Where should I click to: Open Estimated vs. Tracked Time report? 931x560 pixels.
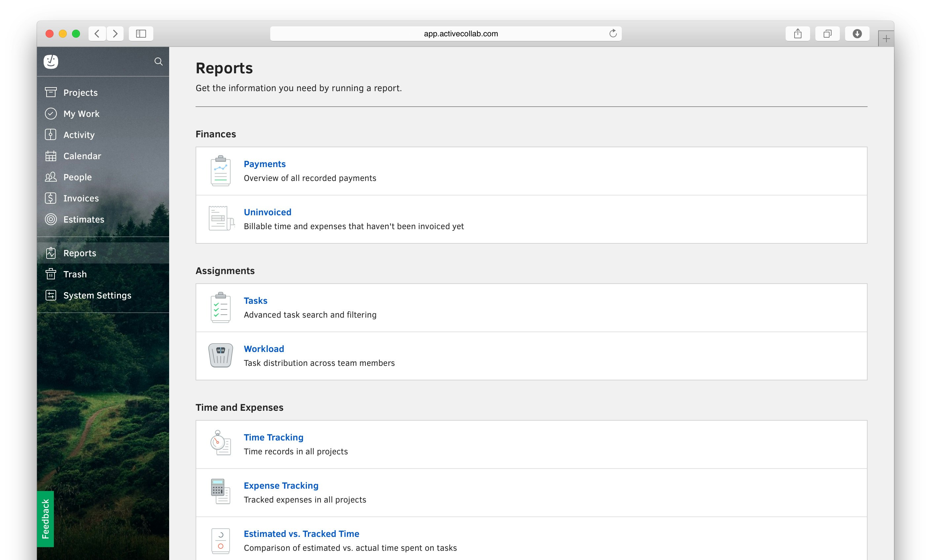301,534
